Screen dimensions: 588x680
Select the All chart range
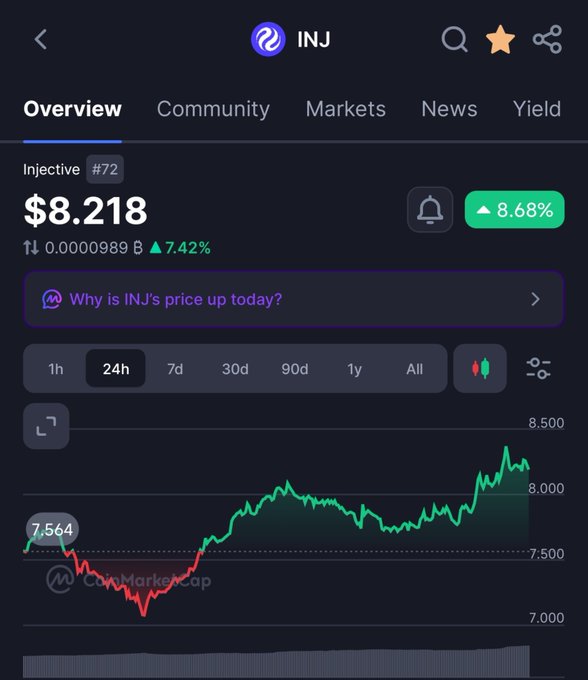tap(415, 369)
